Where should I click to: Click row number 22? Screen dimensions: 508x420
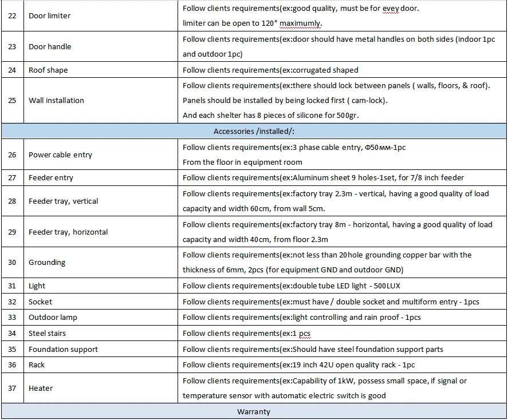click(x=12, y=16)
